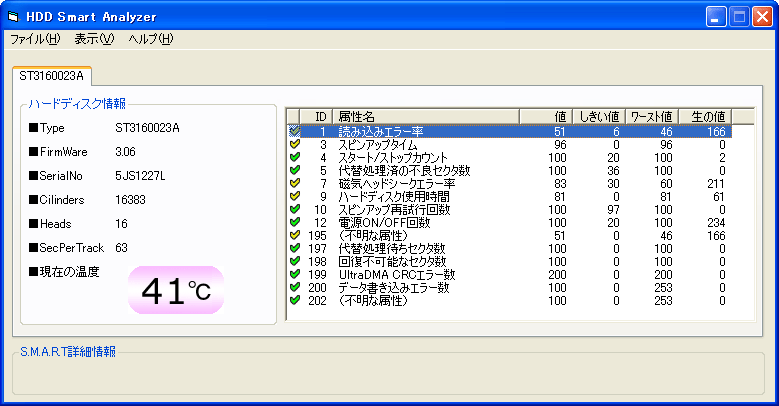This screenshot has width=779, height=406.
Task: Click the Type value ST3160023A in the info panel
Action: [x=147, y=128]
